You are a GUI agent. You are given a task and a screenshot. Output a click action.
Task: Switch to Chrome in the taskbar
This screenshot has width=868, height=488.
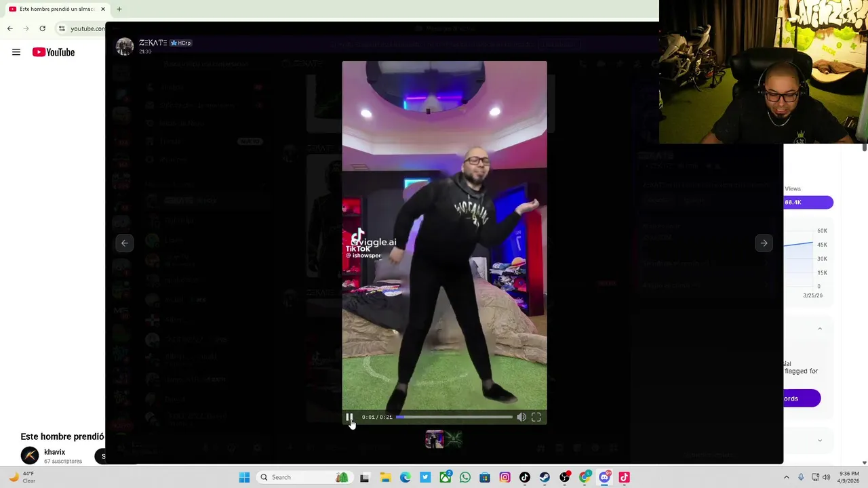point(585,477)
